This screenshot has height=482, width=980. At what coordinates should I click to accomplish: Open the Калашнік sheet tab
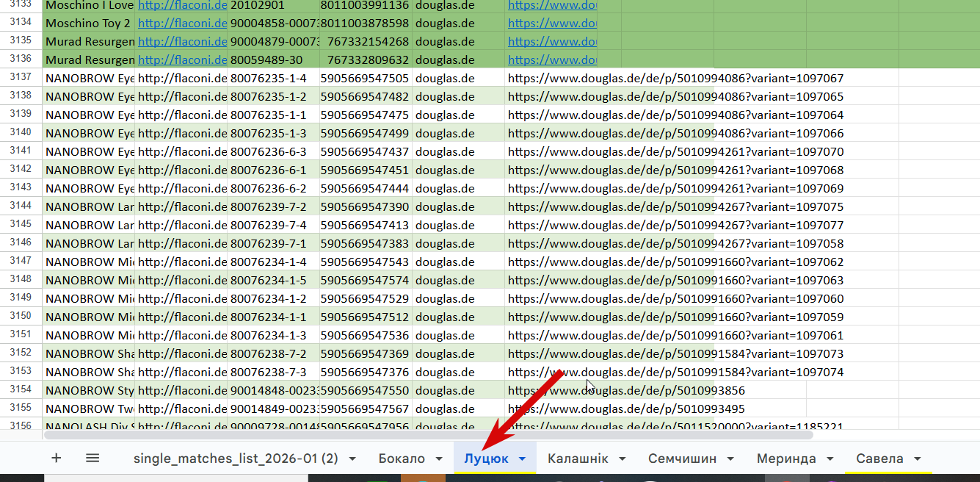578,458
